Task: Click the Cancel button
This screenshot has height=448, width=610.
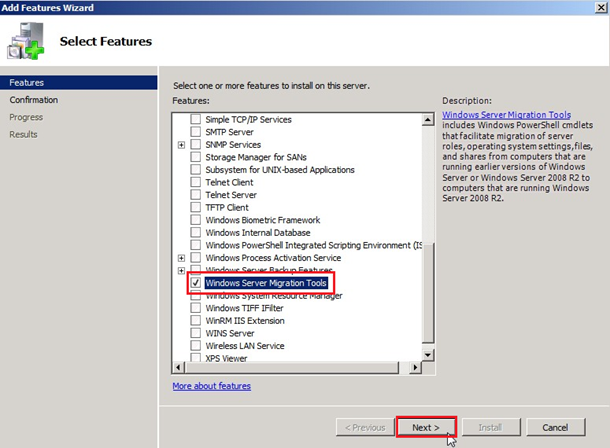Action: [x=556, y=427]
